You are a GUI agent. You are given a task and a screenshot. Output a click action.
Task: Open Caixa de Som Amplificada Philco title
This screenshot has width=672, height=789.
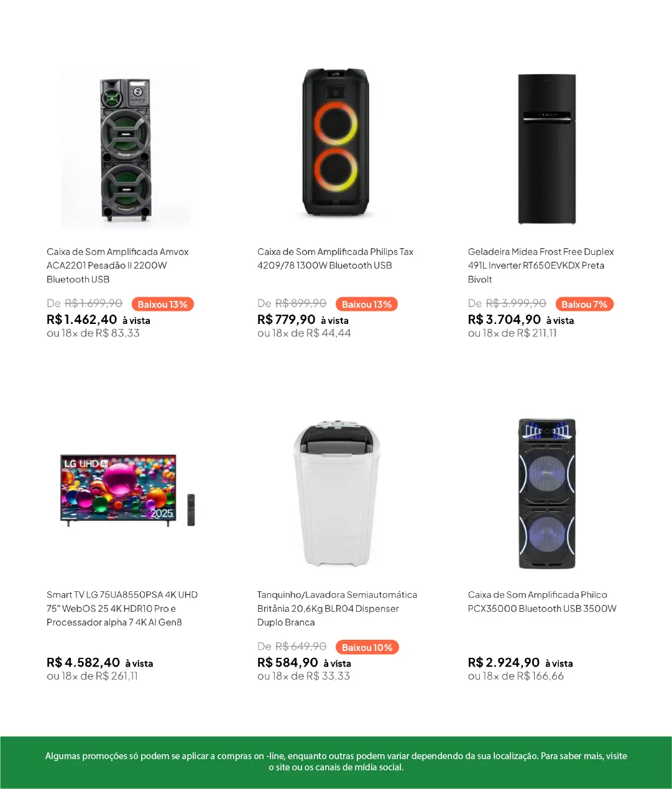point(542,602)
